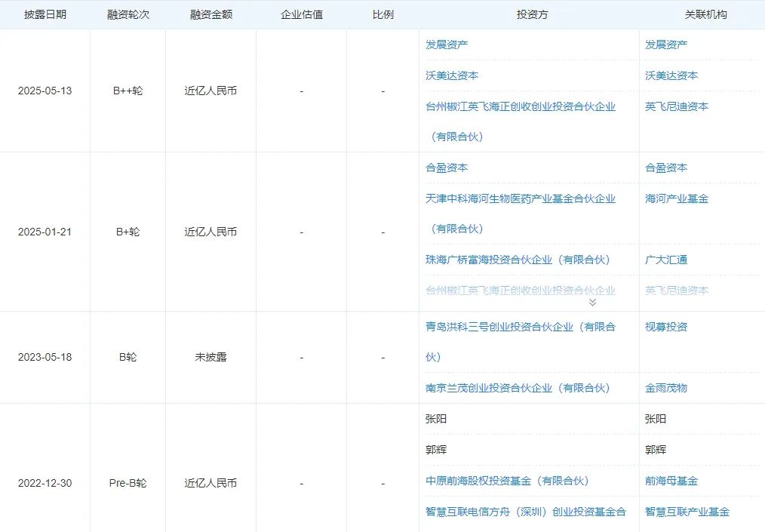Open the 广大汇通 institution link
The width and height of the screenshot is (765, 532).
(666, 260)
